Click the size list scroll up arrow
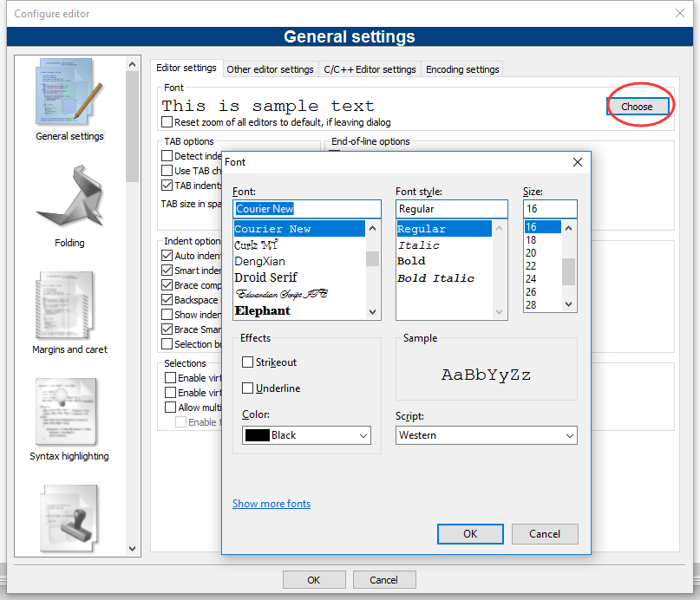 (568, 228)
